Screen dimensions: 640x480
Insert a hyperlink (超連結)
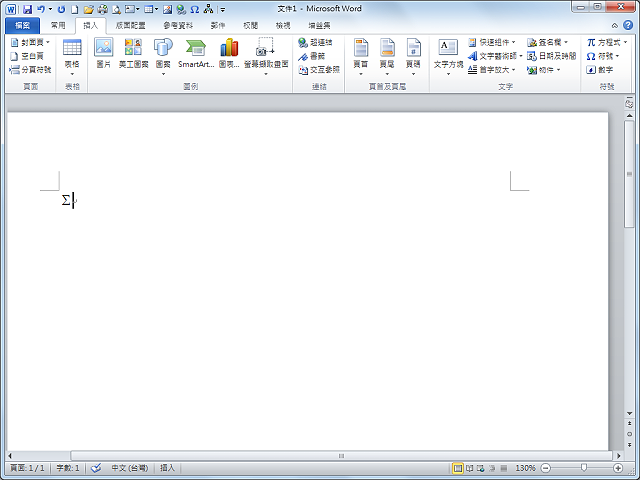(315, 42)
